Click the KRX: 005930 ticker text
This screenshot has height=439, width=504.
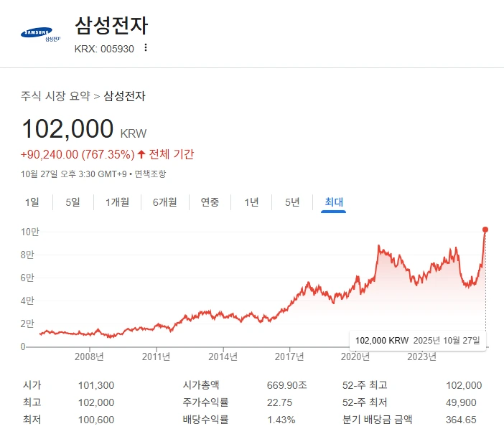(104, 49)
